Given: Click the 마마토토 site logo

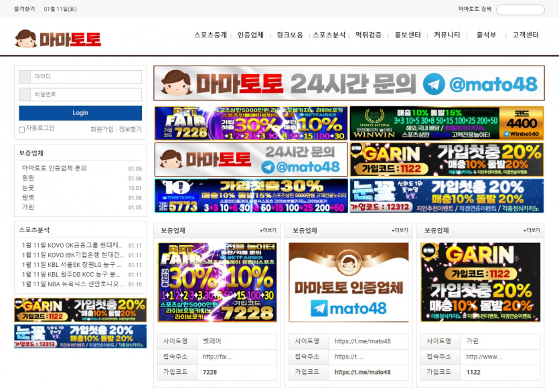Looking at the screenshot, I should pos(58,38).
